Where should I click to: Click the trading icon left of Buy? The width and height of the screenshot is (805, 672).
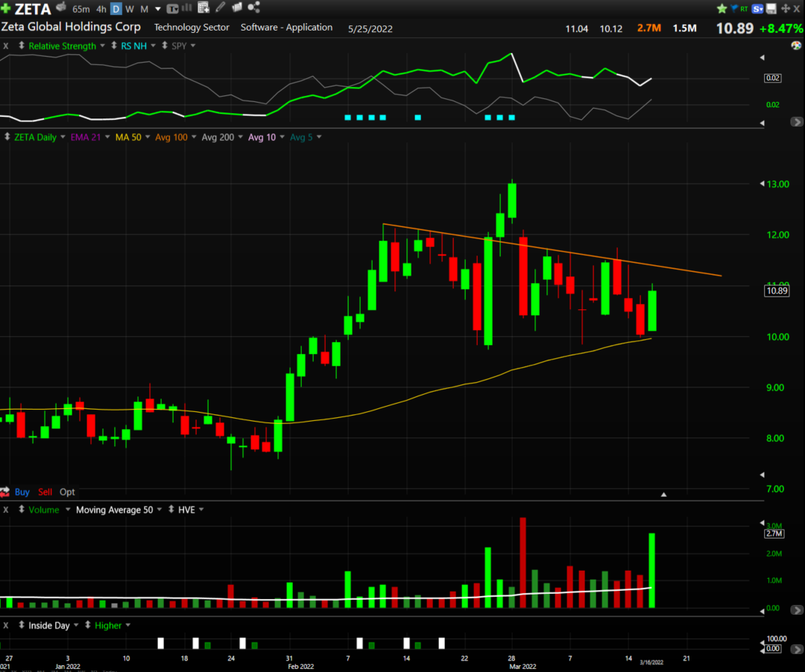pyautogui.click(x=5, y=492)
